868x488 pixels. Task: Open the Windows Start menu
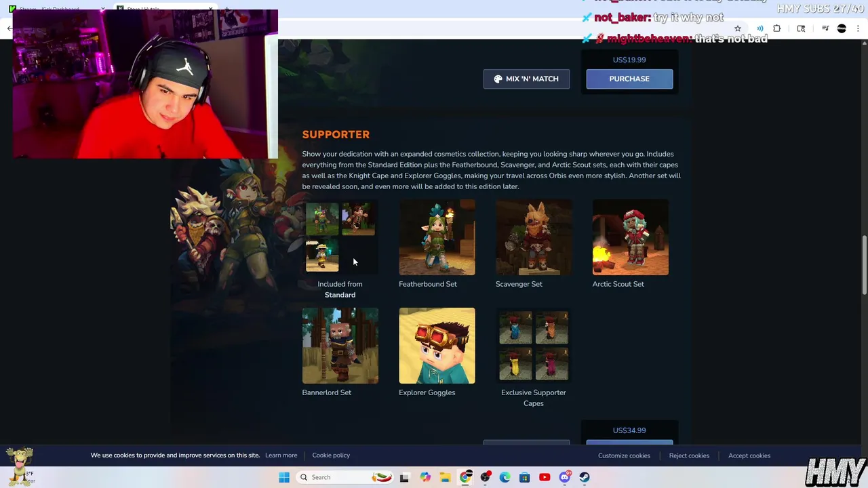284,477
